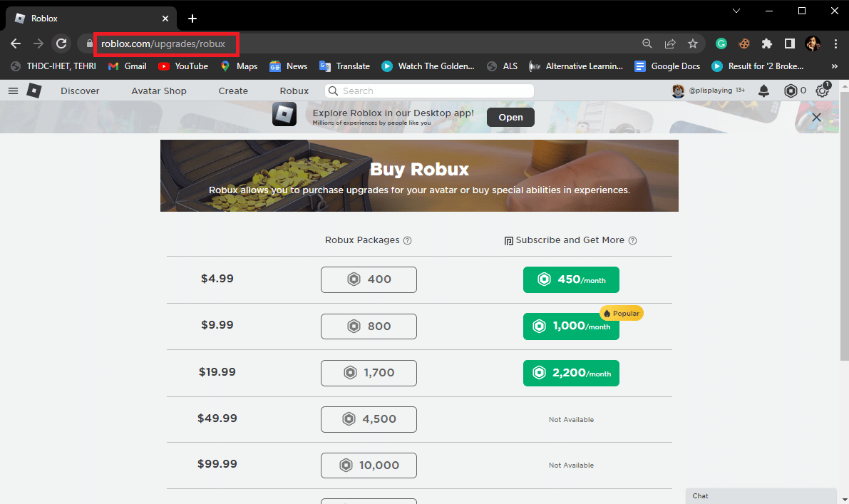This screenshot has width=849, height=504.
Task: Click the zoom magnifier icon in address bar
Action: [x=647, y=44]
